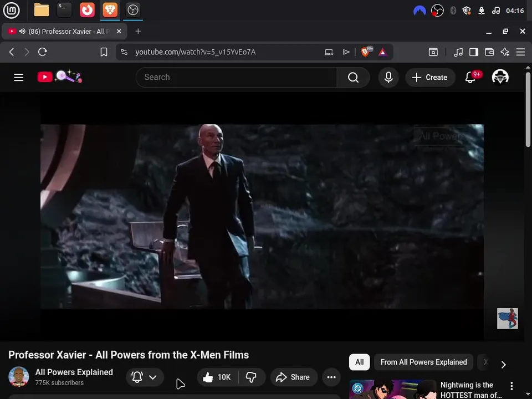Open the sound music note tray icon
The width and height of the screenshot is (532, 399).
pos(495,11)
